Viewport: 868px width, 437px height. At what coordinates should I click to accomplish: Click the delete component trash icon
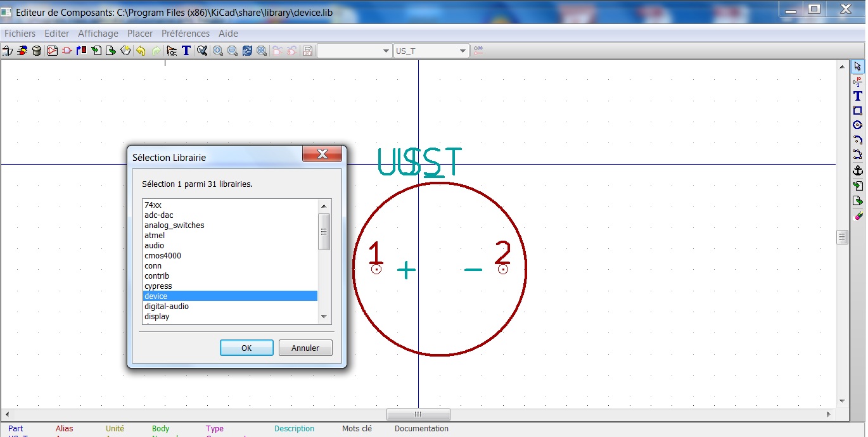(37, 51)
